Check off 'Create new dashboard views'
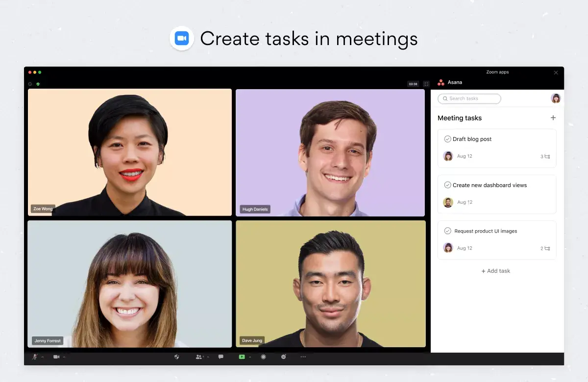Screen dimensions: 588x382 click(x=447, y=185)
